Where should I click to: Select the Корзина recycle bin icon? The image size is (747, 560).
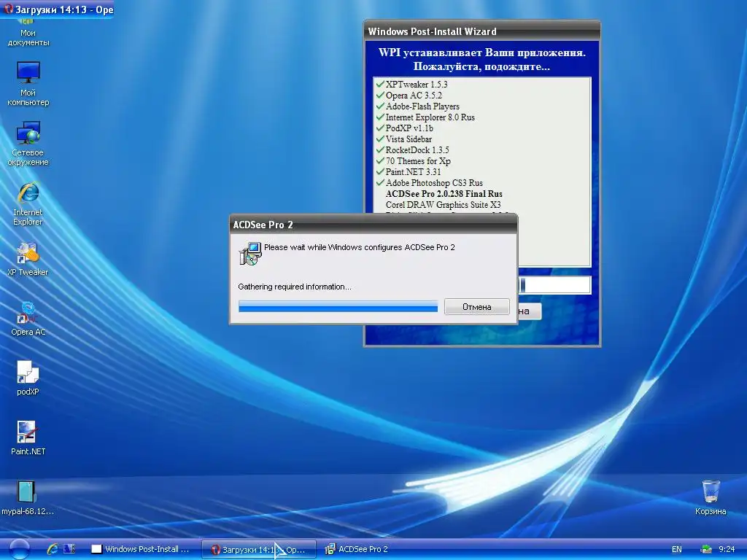(x=711, y=497)
